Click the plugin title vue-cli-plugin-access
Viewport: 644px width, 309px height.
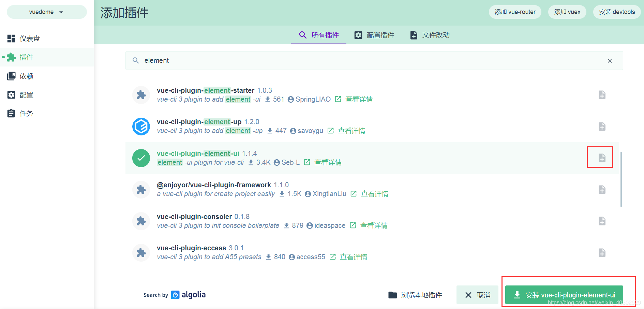pos(191,248)
